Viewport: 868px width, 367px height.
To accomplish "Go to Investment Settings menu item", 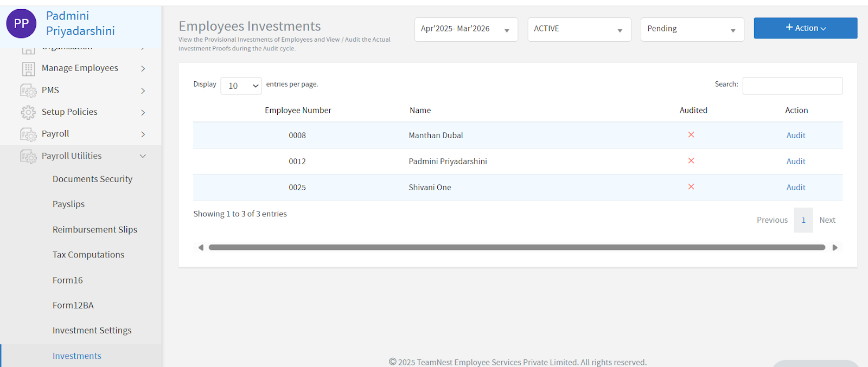I will 92,331.
